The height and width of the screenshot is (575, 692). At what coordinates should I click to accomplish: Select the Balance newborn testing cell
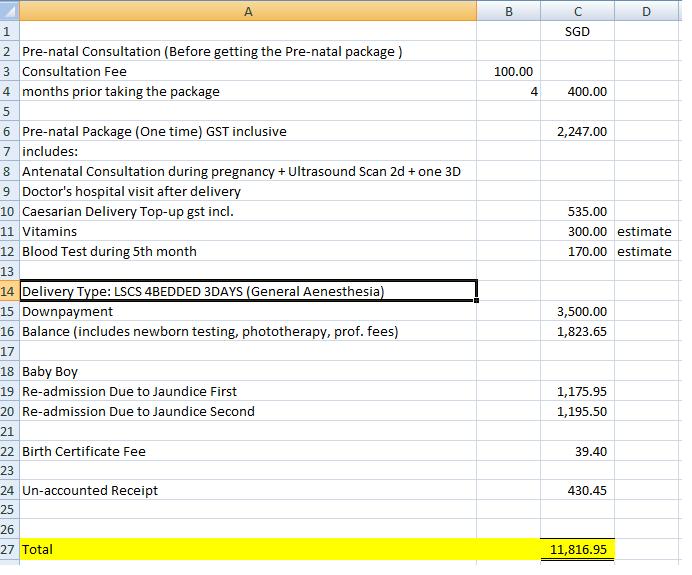(248, 331)
